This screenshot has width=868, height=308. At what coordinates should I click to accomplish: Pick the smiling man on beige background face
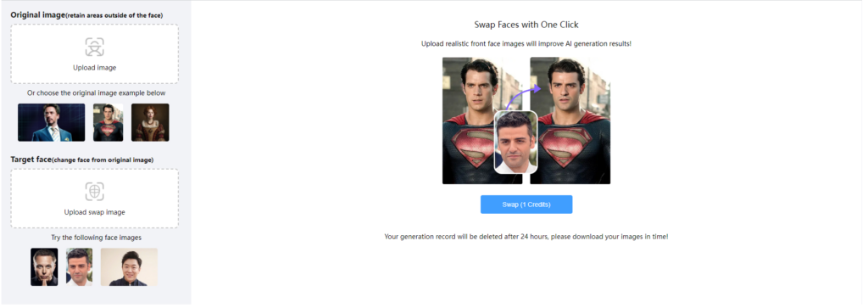[x=129, y=267]
